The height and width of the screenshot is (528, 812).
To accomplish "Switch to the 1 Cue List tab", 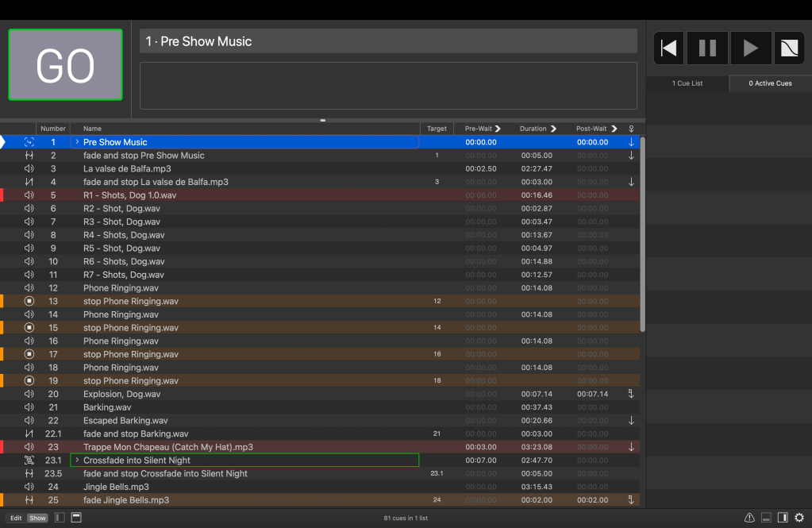I will (x=687, y=83).
